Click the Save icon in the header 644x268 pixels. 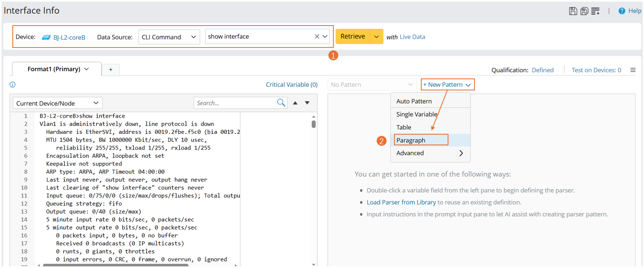point(573,11)
